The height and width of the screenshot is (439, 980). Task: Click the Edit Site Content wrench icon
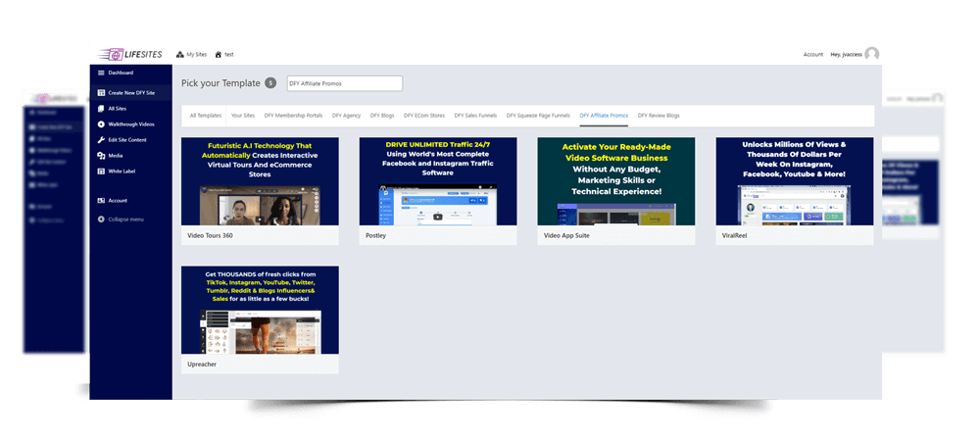coord(101,139)
